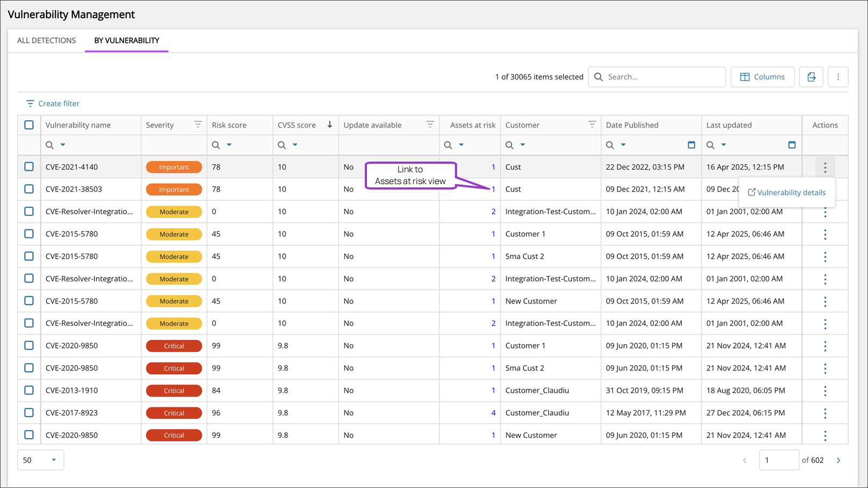Toggle the select-all header checkbox

[29, 125]
